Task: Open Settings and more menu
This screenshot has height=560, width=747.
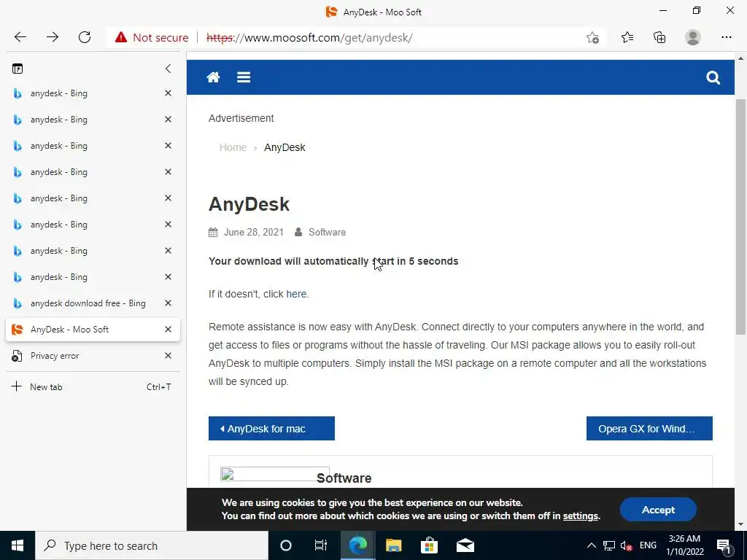Action: coord(726,37)
